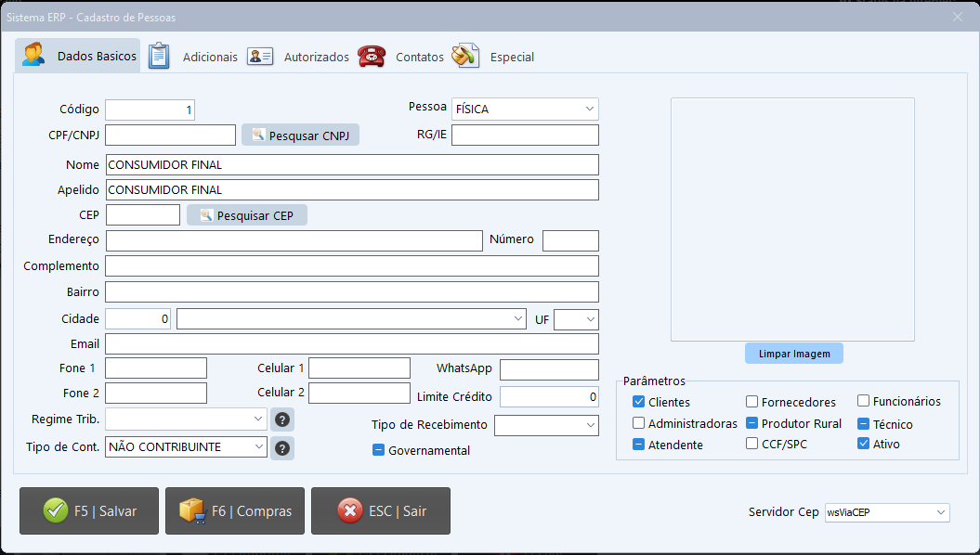Toggle the Técnico checkbox
The image size is (980, 555).
click(863, 423)
